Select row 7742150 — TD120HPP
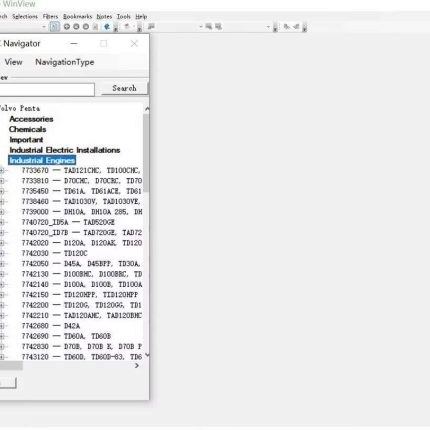Image resolution: width=430 pixels, height=430 pixels. [x=80, y=295]
